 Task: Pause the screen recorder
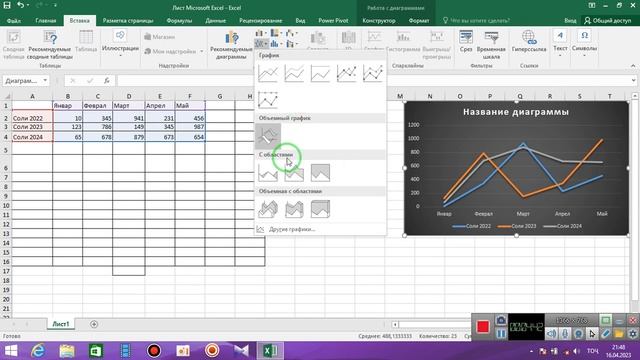click(x=501, y=334)
